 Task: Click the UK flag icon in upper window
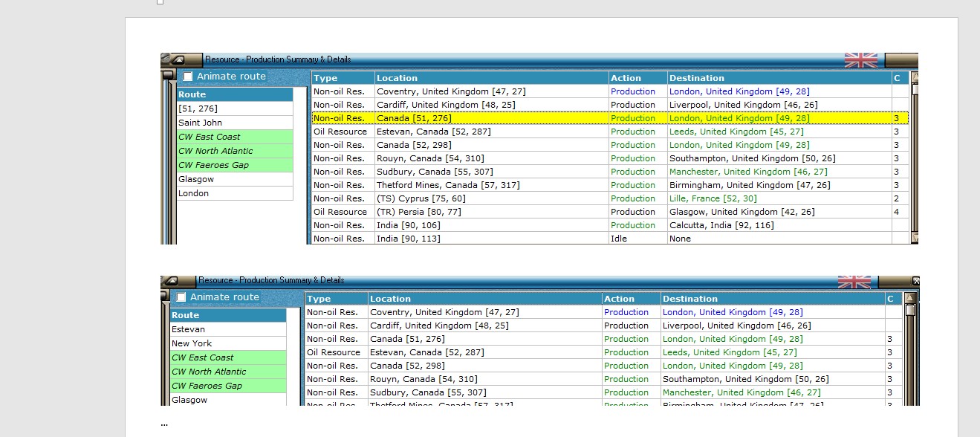point(861,60)
